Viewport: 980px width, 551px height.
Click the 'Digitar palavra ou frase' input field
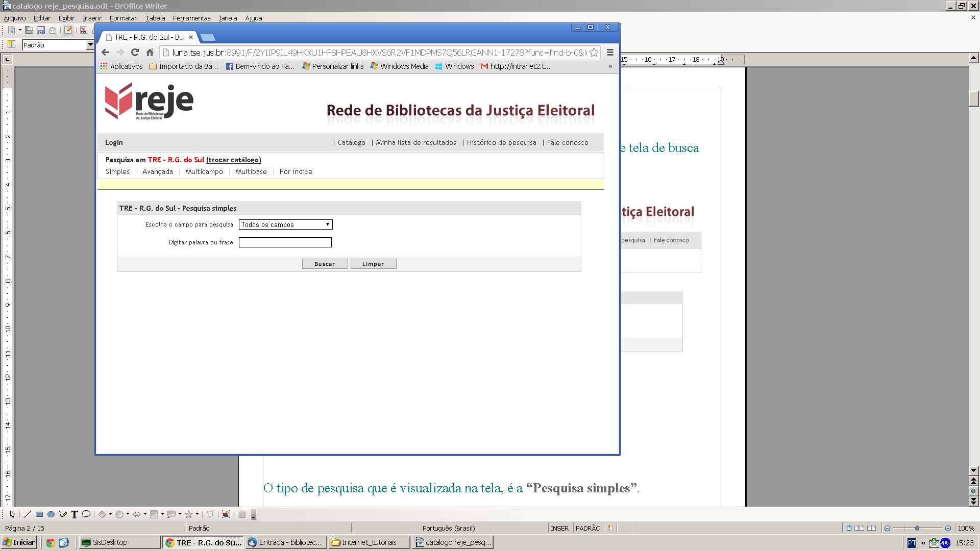(285, 242)
